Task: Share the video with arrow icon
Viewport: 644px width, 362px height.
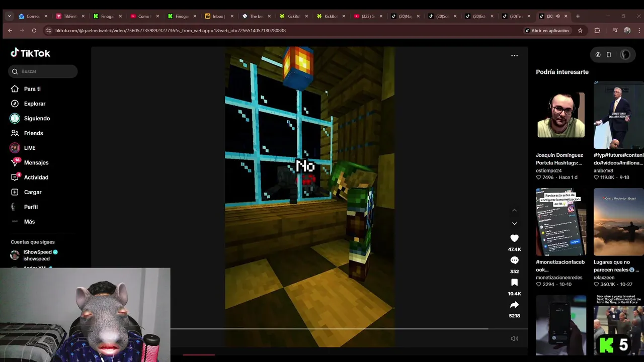Action: pyautogui.click(x=514, y=305)
